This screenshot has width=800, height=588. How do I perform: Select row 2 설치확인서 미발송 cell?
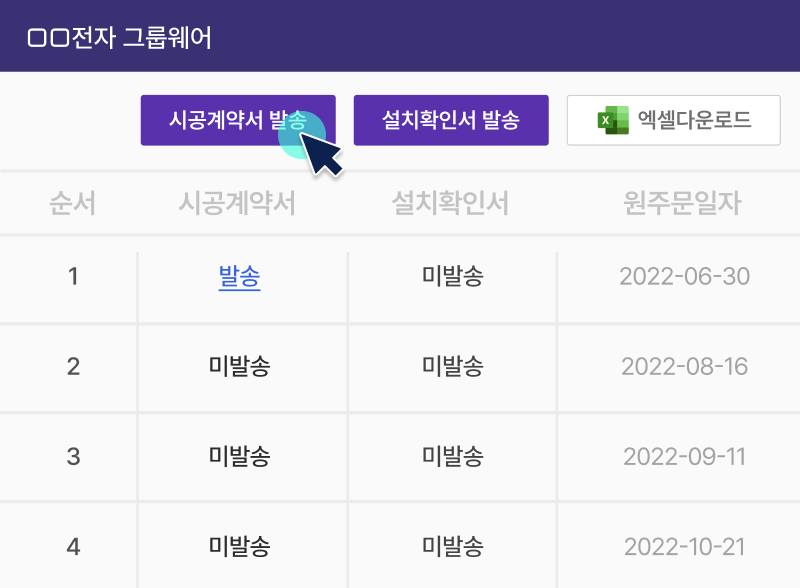[x=452, y=366]
